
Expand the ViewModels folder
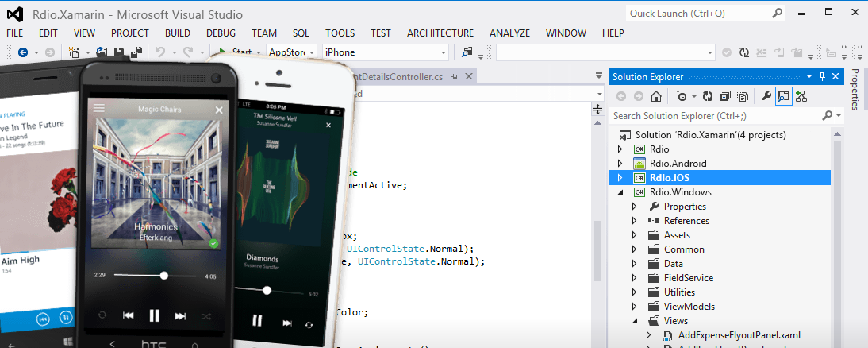pyautogui.click(x=635, y=307)
